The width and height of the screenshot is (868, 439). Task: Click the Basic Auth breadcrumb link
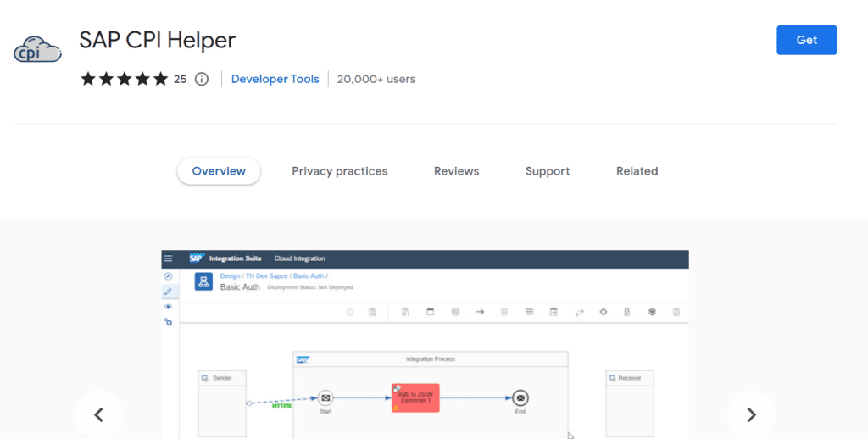point(309,275)
